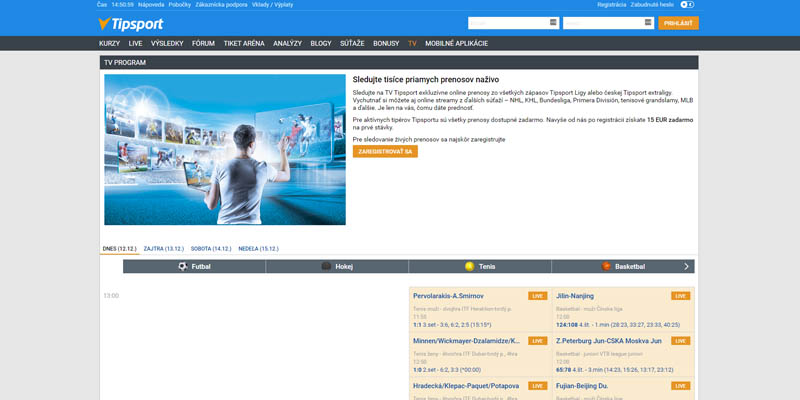
Task: Open Pervolarakis-A.Smirnov match
Action: [x=448, y=296]
